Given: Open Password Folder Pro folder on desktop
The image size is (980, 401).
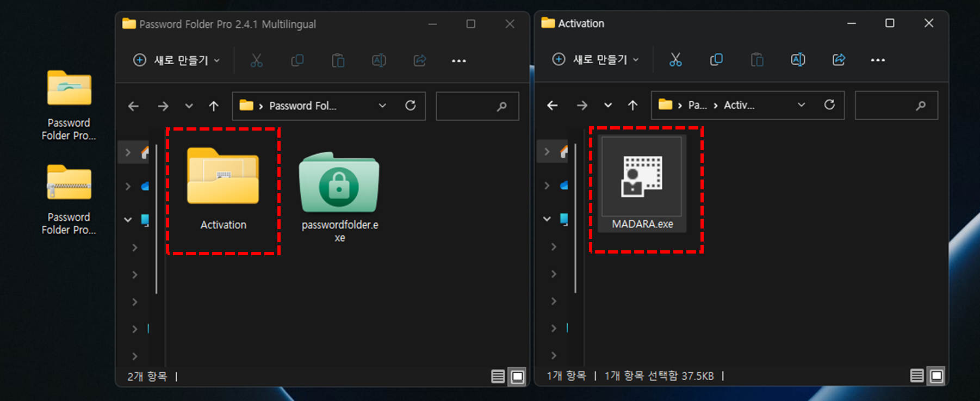Looking at the screenshot, I should pos(69,106).
